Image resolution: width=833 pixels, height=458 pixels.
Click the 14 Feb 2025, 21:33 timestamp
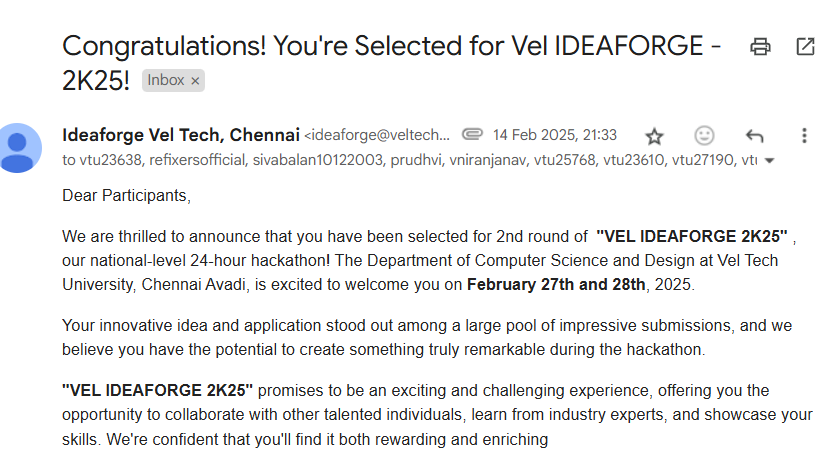tap(555, 135)
